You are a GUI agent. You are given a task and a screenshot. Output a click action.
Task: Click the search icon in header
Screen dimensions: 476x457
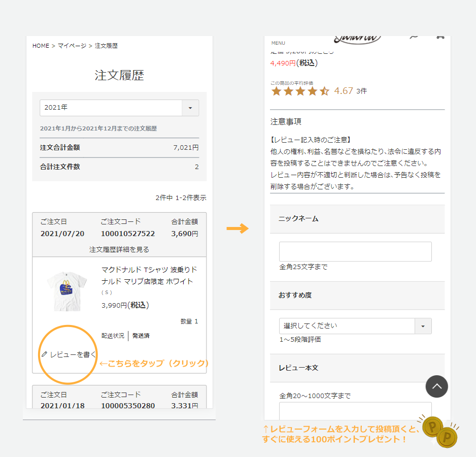click(414, 37)
